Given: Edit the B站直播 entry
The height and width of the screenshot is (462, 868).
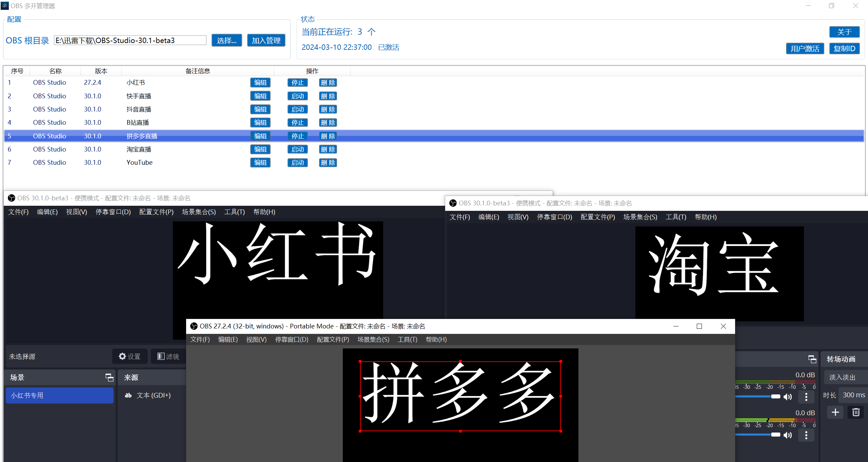Looking at the screenshot, I should (260, 122).
